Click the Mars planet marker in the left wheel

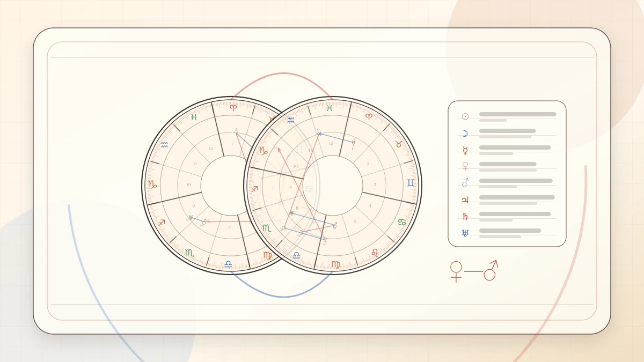[x=204, y=221]
